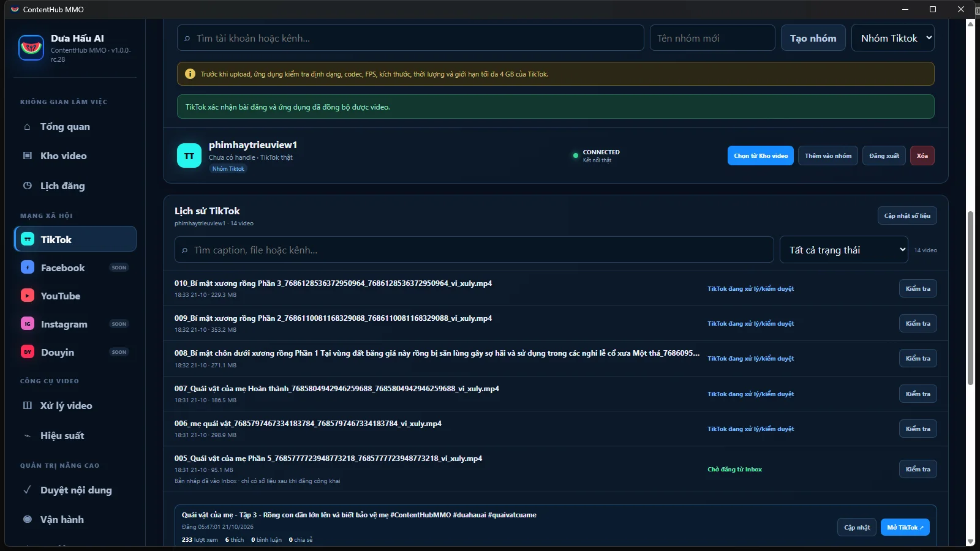Open the Lịch đăng schedule page
Viewport: 980px width, 551px height.
[x=75, y=186]
